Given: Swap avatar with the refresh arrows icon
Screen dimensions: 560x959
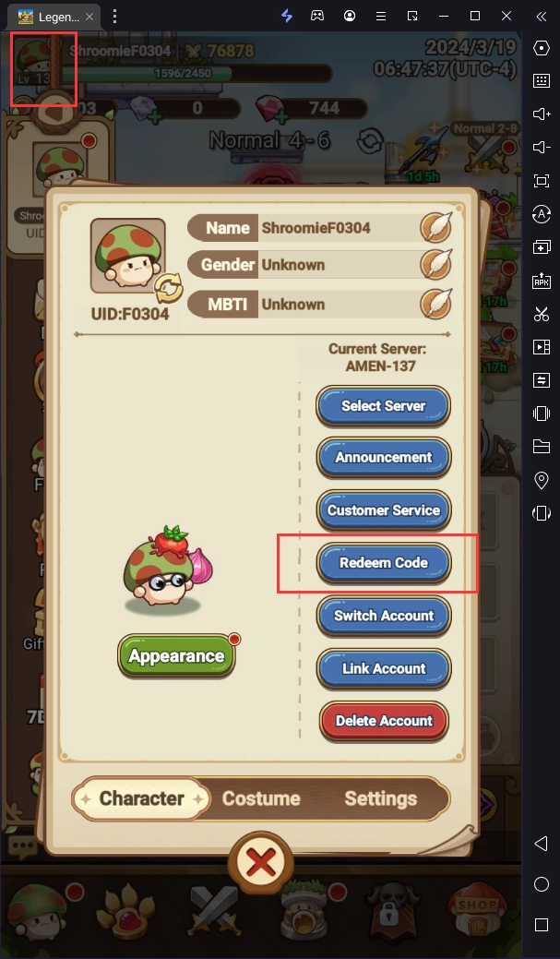Looking at the screenshot, I should click(x=168, y=289).
